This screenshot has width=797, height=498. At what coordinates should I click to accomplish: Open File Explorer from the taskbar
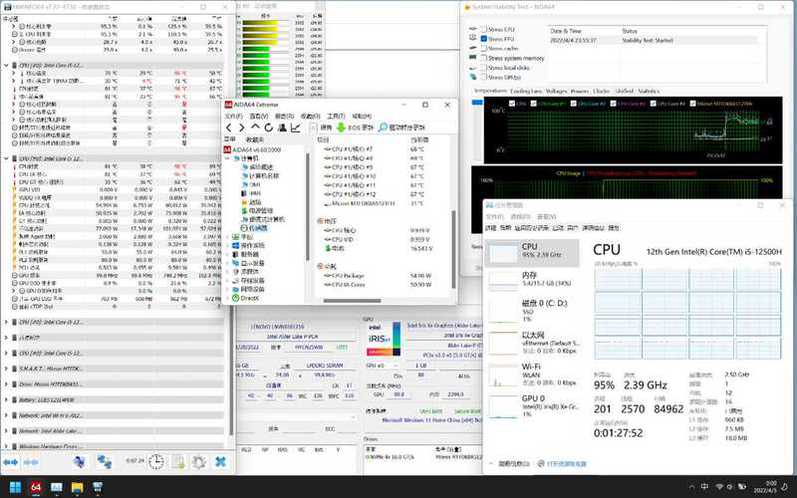click(77, 487)
